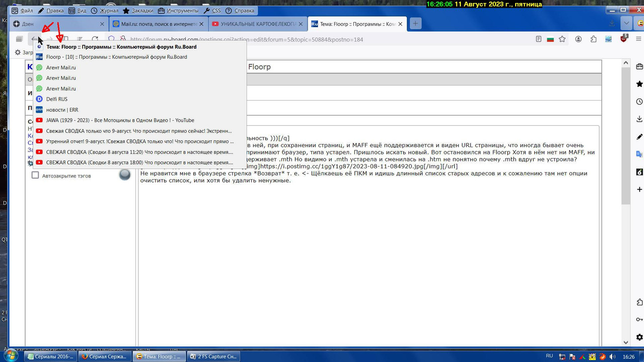Open the workspaces folder icon left of Back
644x362 pixels.
click(19, 39)
